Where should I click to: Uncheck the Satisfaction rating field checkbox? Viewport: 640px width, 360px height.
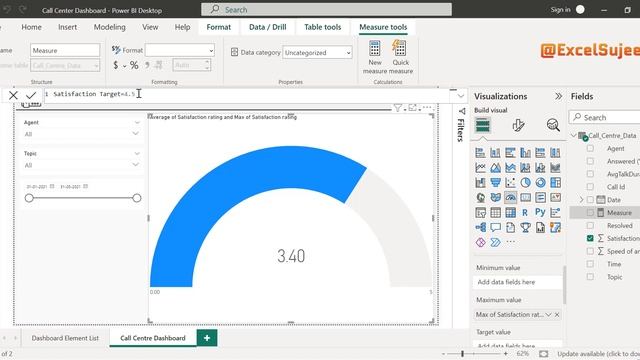tap(590, 238)
